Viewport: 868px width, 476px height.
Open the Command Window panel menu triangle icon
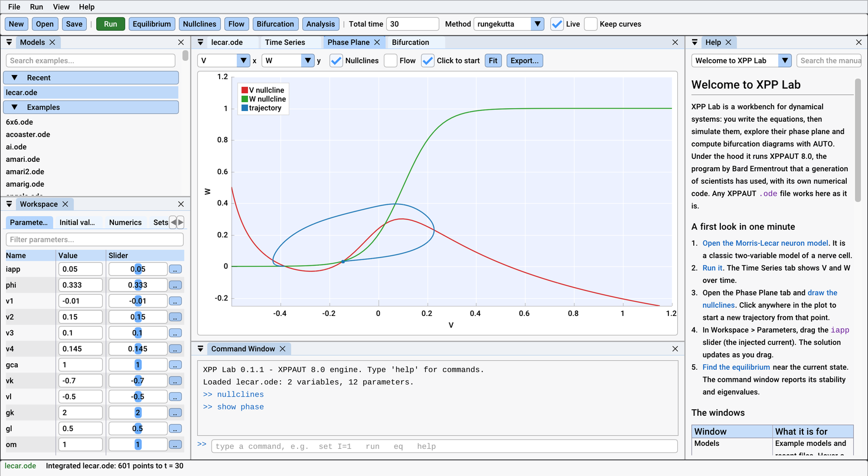201,349
